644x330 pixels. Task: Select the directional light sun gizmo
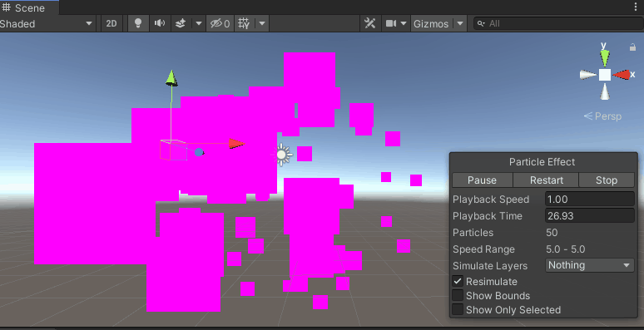282,155
